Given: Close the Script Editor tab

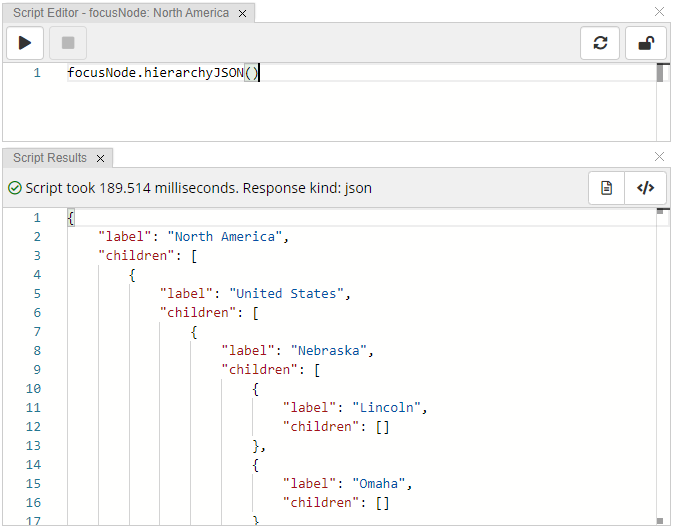Looking at the screenshot, I should pos(244,13).
